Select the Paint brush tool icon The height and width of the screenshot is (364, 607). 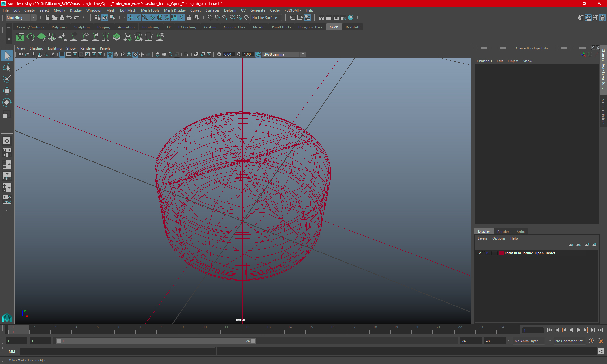point(7,79)
